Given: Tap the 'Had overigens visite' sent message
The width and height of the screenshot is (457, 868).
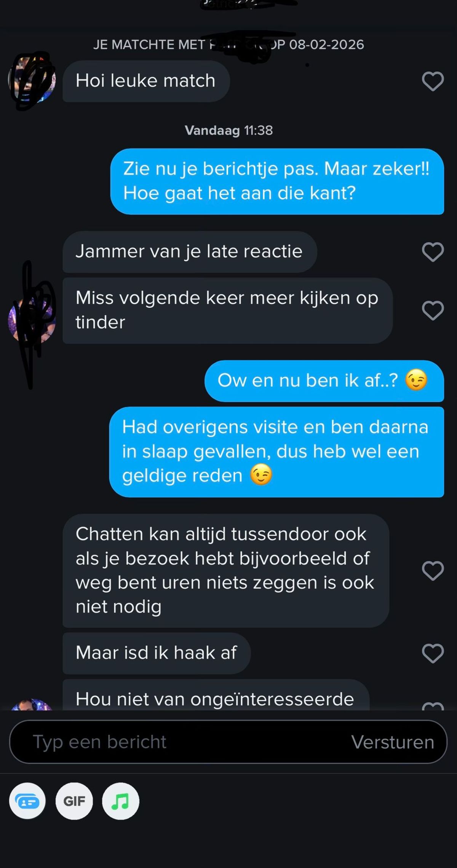Looking at the screenshot, I should (x=276, y=452).
